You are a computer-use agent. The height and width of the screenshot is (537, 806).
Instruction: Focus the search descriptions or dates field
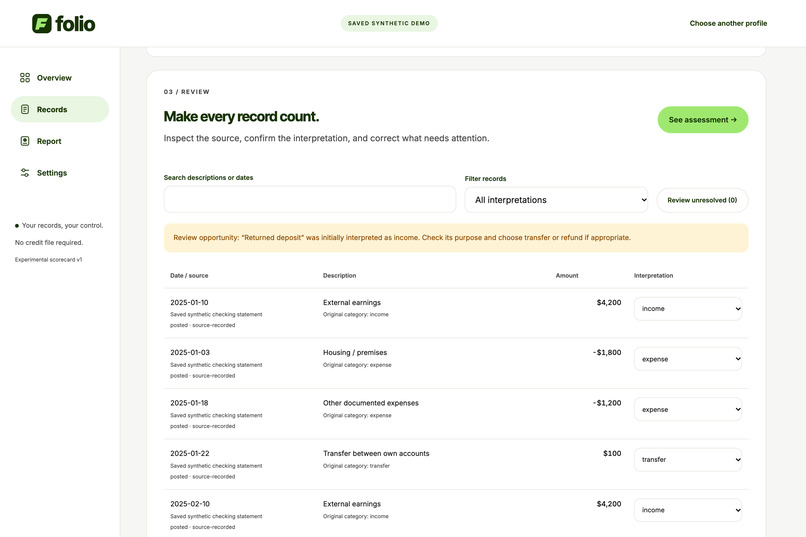coord(310,199)
